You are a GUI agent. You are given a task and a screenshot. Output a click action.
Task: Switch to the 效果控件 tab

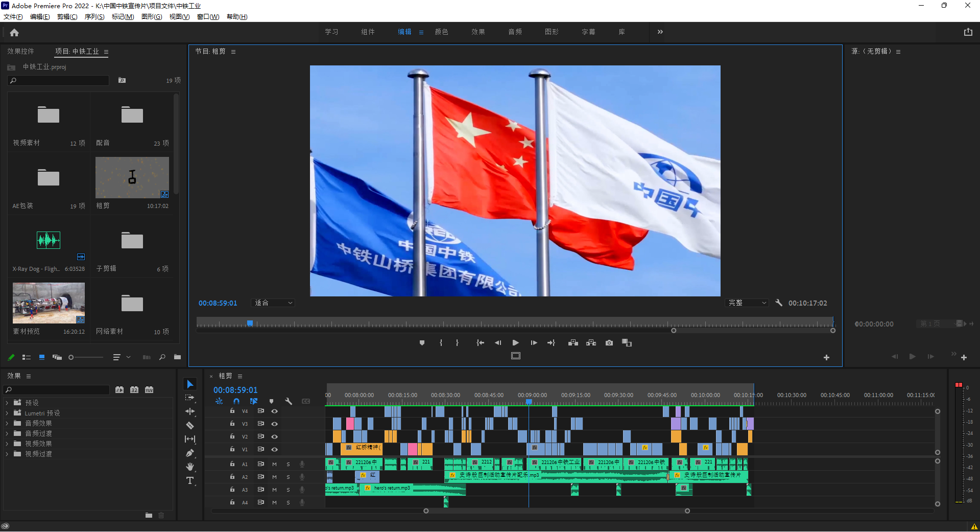click(x=20, y=51)
